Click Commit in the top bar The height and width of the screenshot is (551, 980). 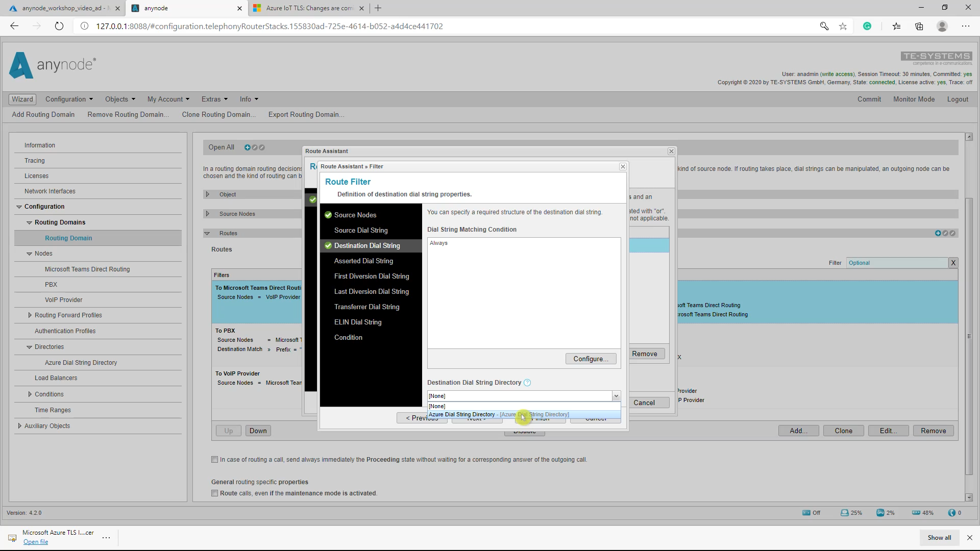pos(869,99)
